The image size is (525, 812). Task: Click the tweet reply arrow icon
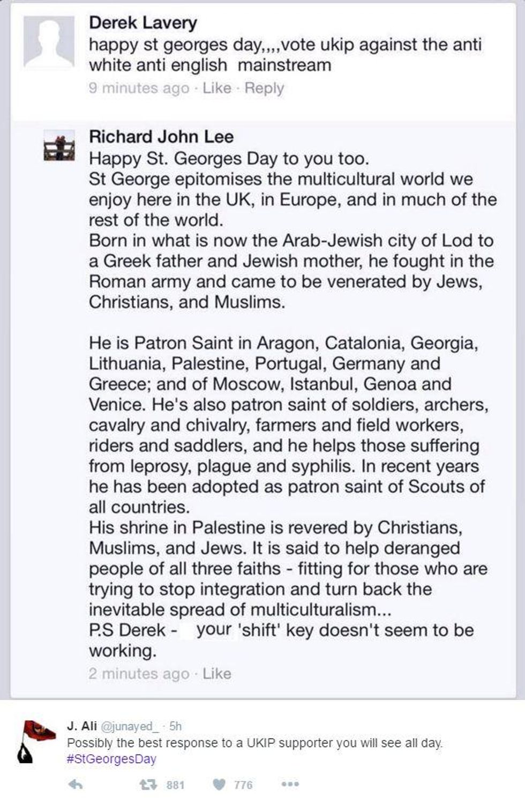pyautogui.click(x=76, y=785)
